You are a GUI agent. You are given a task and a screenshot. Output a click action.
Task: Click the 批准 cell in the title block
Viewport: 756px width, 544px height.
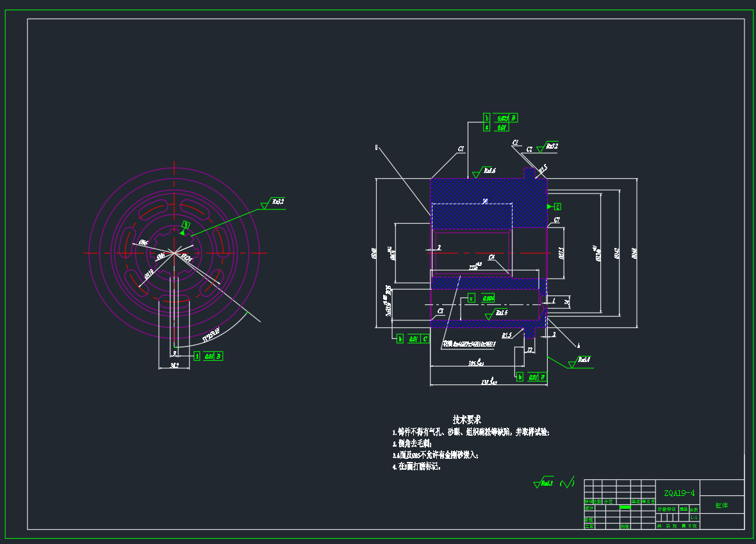[x=625, y=527]
